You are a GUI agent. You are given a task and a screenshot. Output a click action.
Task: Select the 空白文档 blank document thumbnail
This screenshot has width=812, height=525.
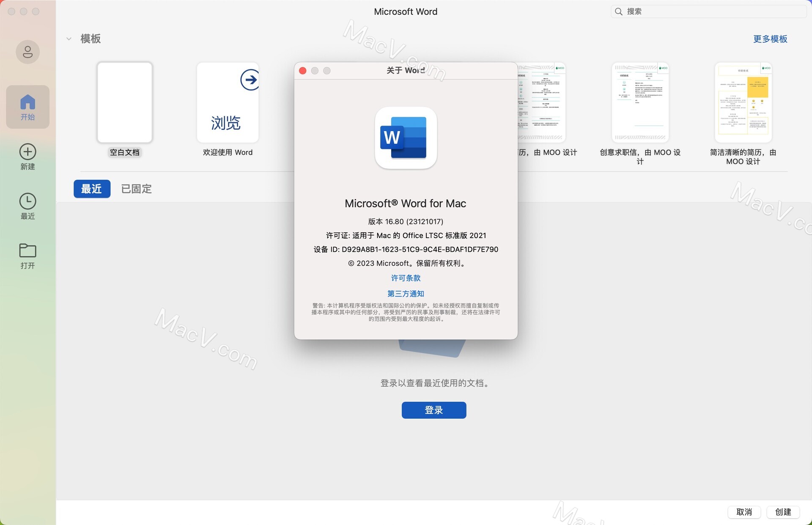click(124, 102)
